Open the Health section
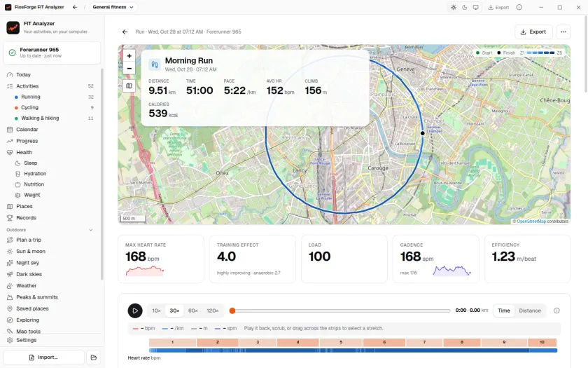This screenshot has height=368, width=588. click(52, 153)
